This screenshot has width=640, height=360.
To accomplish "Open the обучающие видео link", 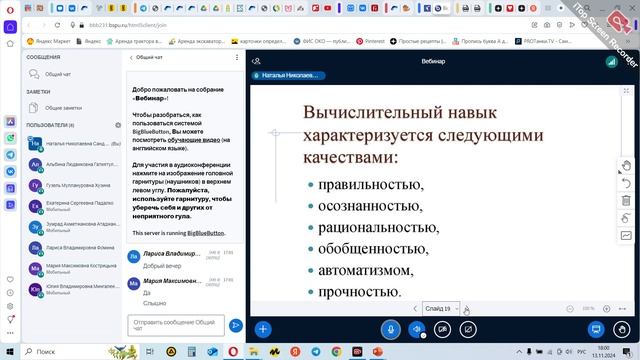I will pyautogui.click(x=193, y=140).
